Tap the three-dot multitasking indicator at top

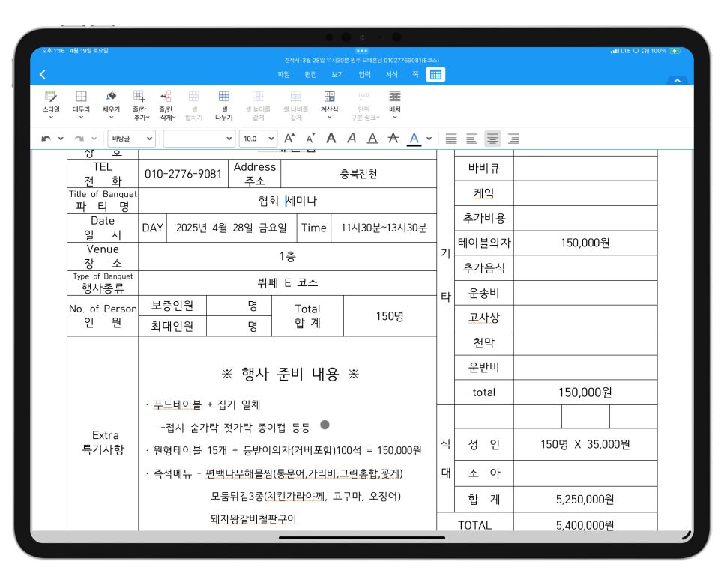pos(362,51)
